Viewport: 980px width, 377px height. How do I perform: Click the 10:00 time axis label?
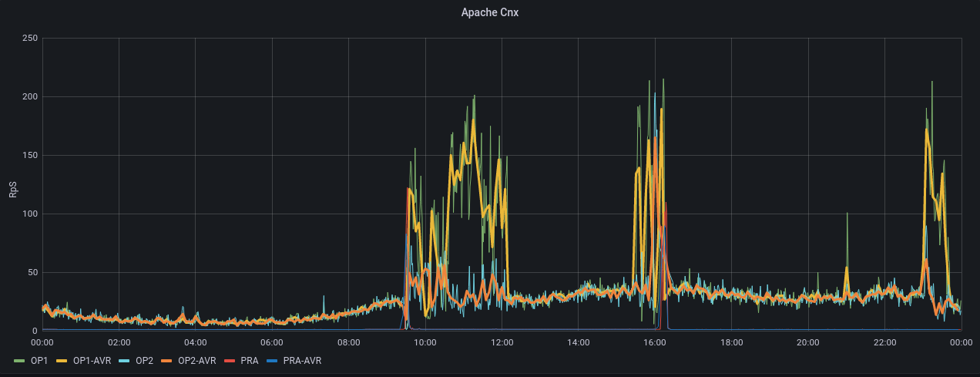click(x=425, y=342)
